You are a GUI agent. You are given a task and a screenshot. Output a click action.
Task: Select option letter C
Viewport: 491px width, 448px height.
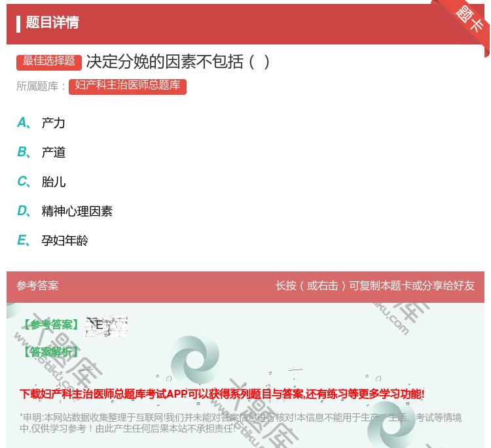[x=23, y=182]
